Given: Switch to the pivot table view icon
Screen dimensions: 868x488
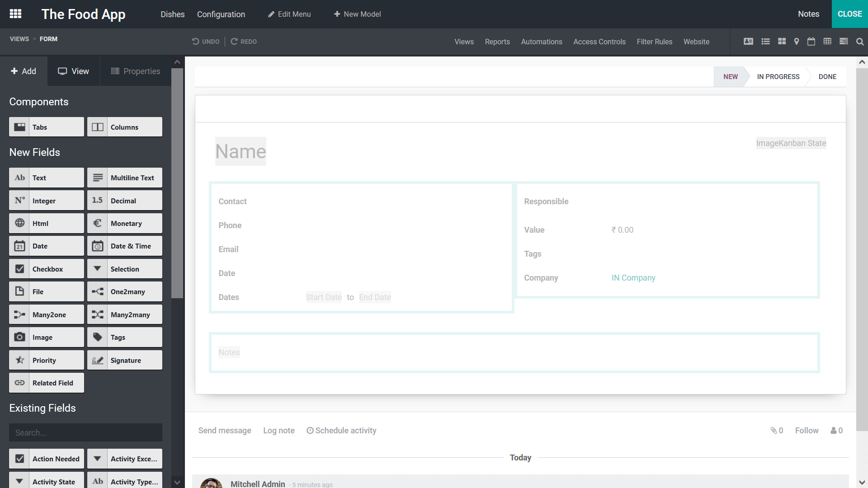Looking at the screenshot, I should point(827,42).
